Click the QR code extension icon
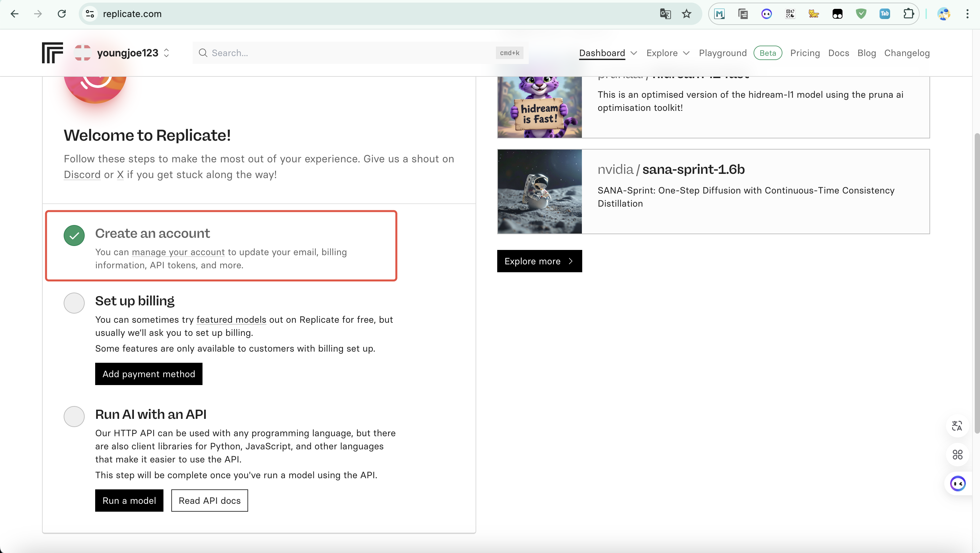 [790, 14]
